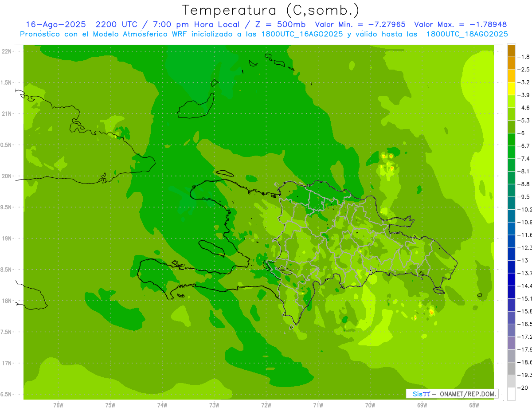Click the '-8.8' colorbar label
The width and height of the screenshot is (532, 411).
click(524, 184)
